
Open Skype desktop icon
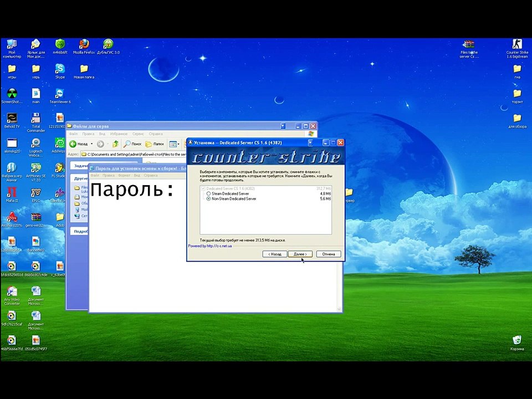pyautogui.click(x=60, y=71)
